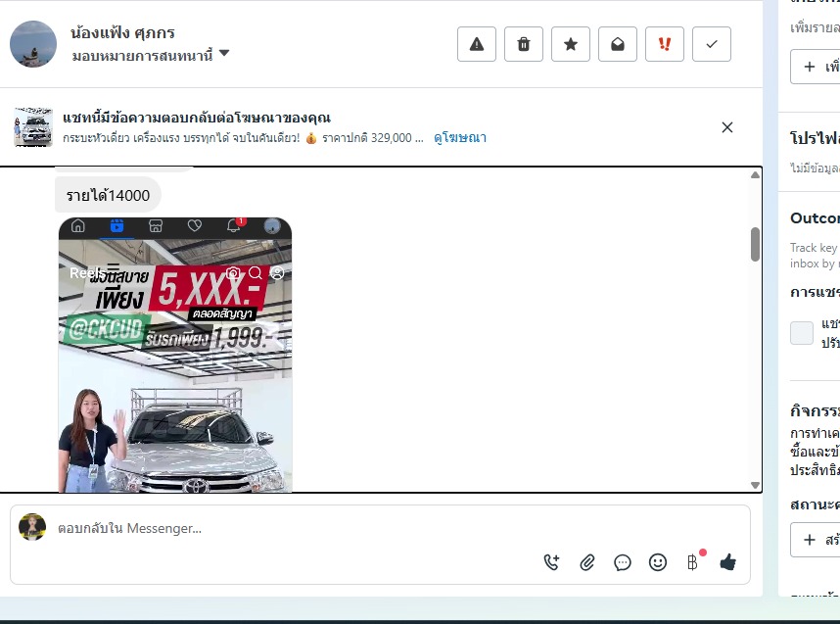This screenshot has width=840, height=624.
Task: Attach a file with paperclip icon
Action: [587, 562]
